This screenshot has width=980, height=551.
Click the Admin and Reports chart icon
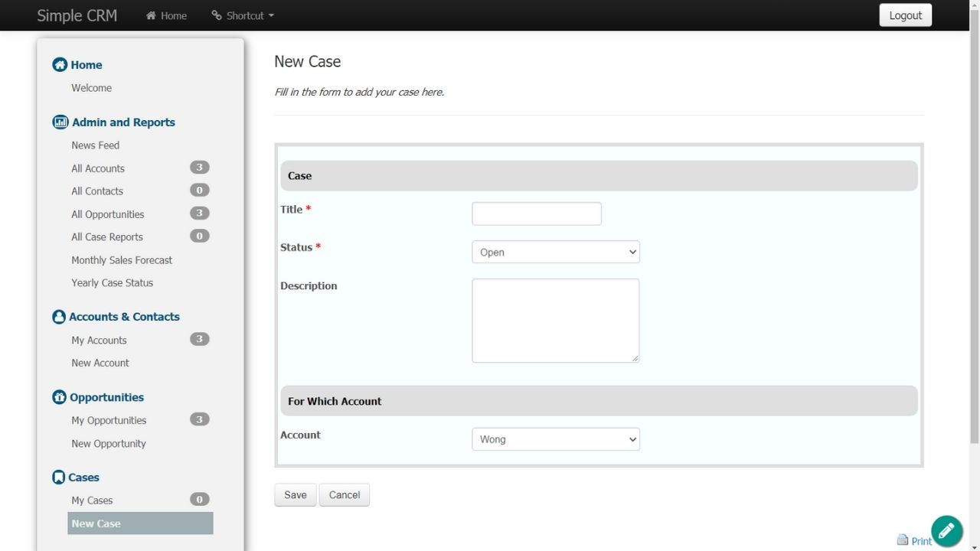tap(60, 122)
